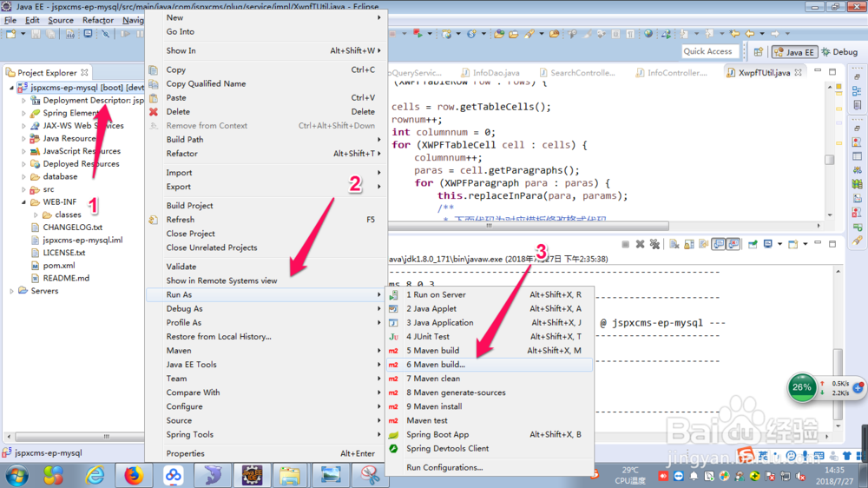Collapse the jspxcms-ep-mysql project node

[11, 88]
